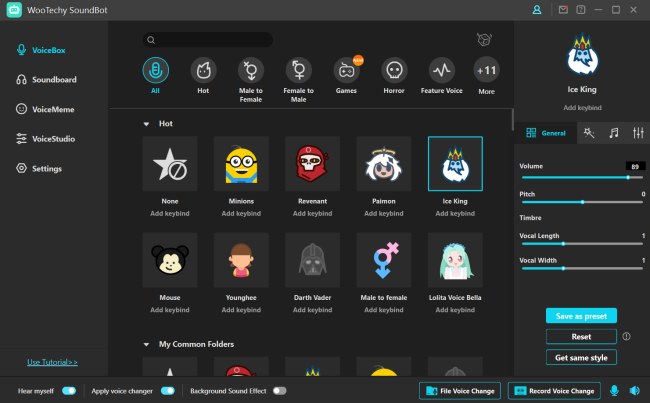Collapse the Hot section
This screenshot has height=403, width=650.
pos(146,124)
